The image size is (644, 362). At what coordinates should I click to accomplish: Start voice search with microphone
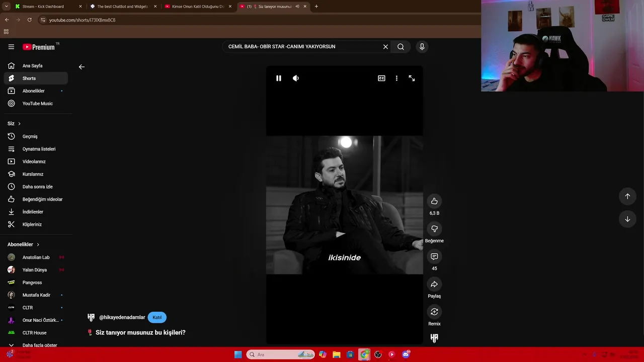[x=422, y=47]
